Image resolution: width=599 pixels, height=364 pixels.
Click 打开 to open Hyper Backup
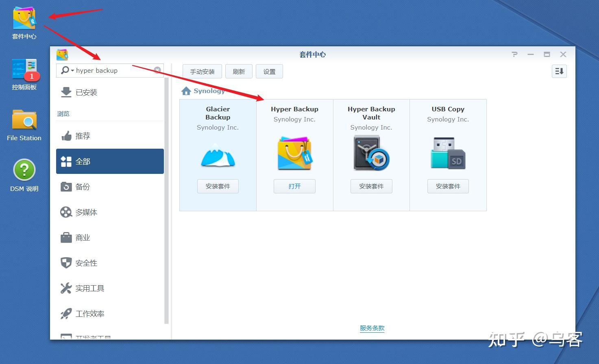coord(294,186)
